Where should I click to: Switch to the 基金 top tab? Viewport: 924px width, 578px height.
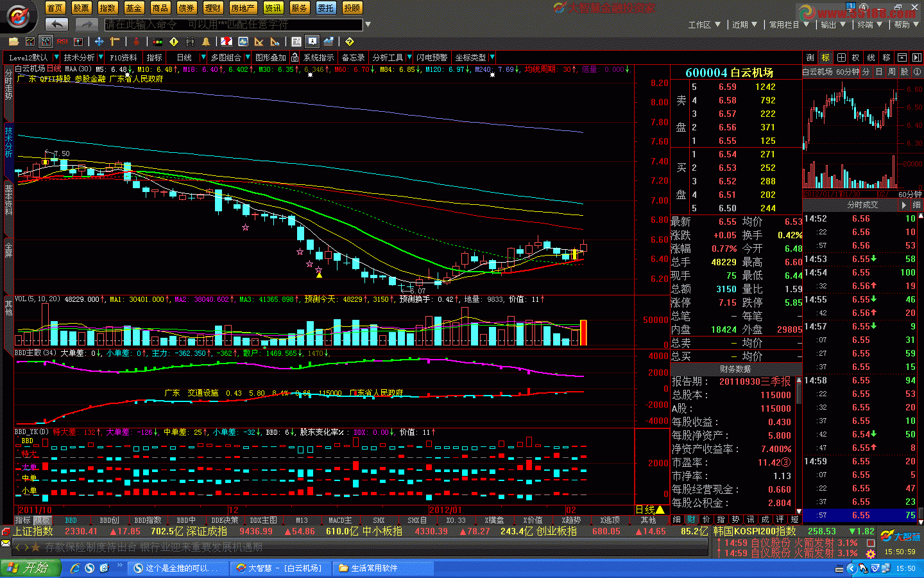click(x=134, y=8)
